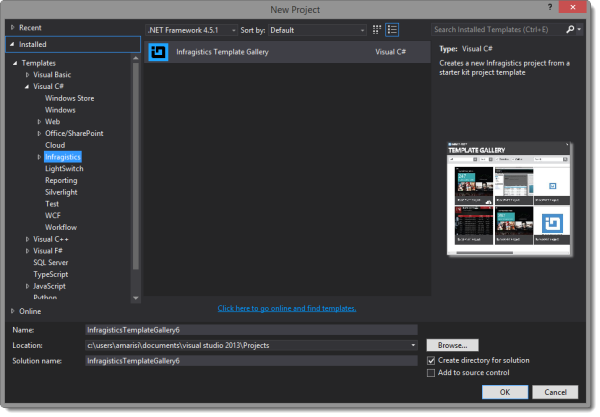600x417 pixels.
Task: Uncheck Create directory for solution
Action: [x=431, y=360]
